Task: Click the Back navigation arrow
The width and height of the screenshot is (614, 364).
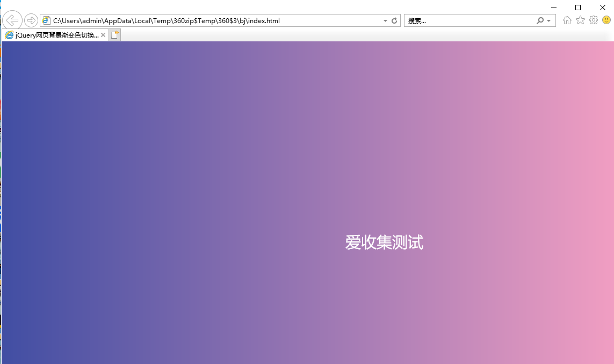Action: (12, 20)
